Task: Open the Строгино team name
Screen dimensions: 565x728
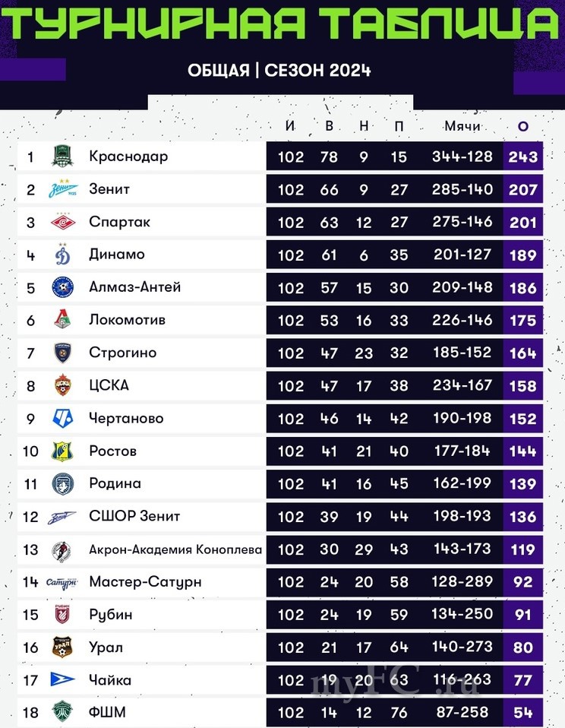Action: (122, 353)
